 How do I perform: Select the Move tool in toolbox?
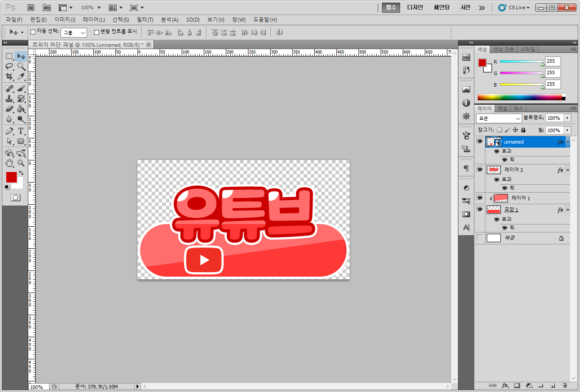point(21,56)
